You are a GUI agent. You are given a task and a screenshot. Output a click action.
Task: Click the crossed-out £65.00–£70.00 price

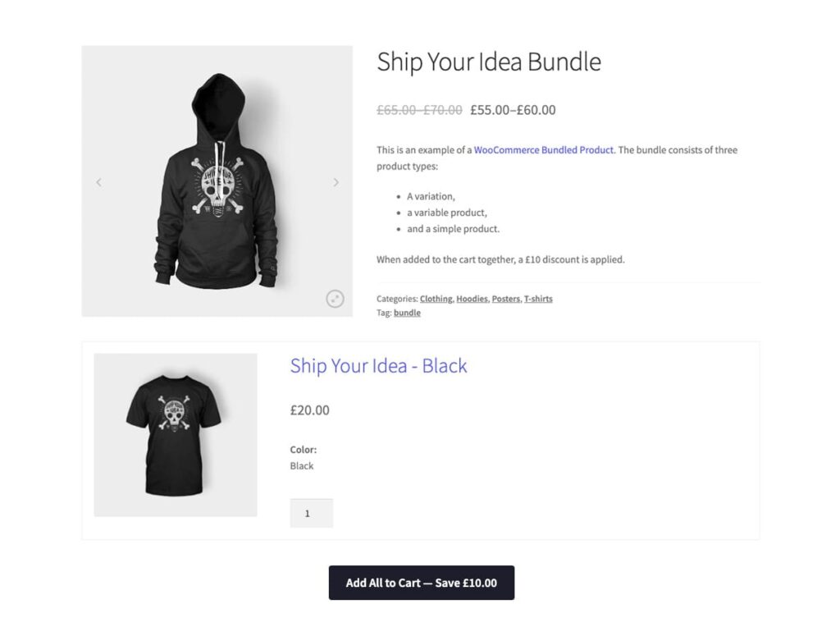418,109
